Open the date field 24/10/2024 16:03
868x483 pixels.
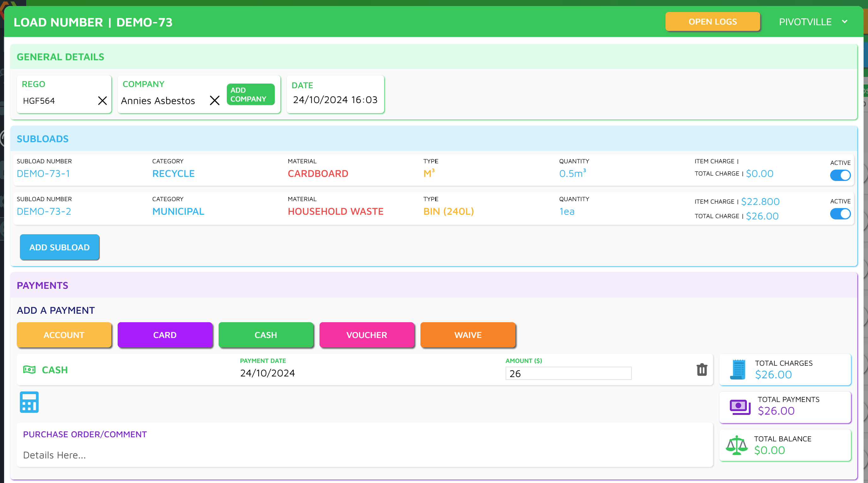click(x=335, y=100)
